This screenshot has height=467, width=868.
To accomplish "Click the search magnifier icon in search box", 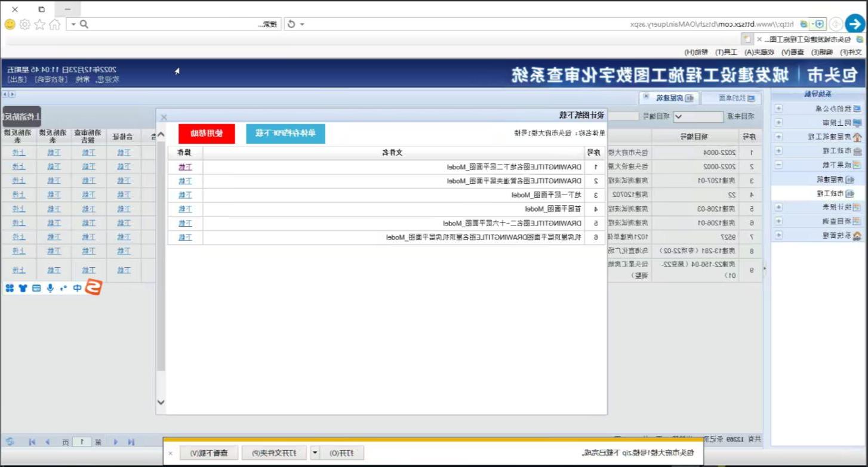I will (x=84, y=24).
